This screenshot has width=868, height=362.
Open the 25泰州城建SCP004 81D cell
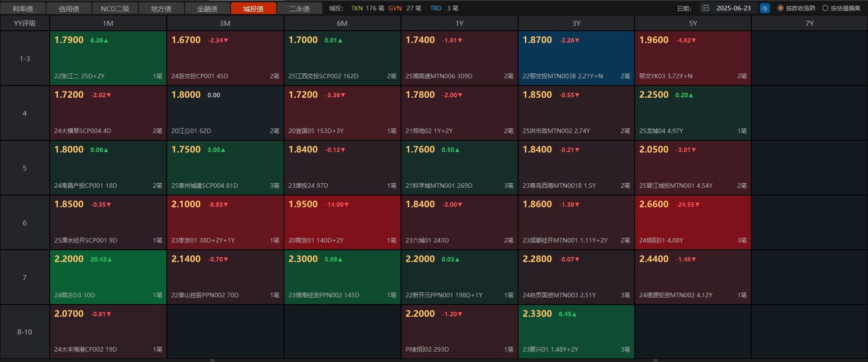[225, 168]
